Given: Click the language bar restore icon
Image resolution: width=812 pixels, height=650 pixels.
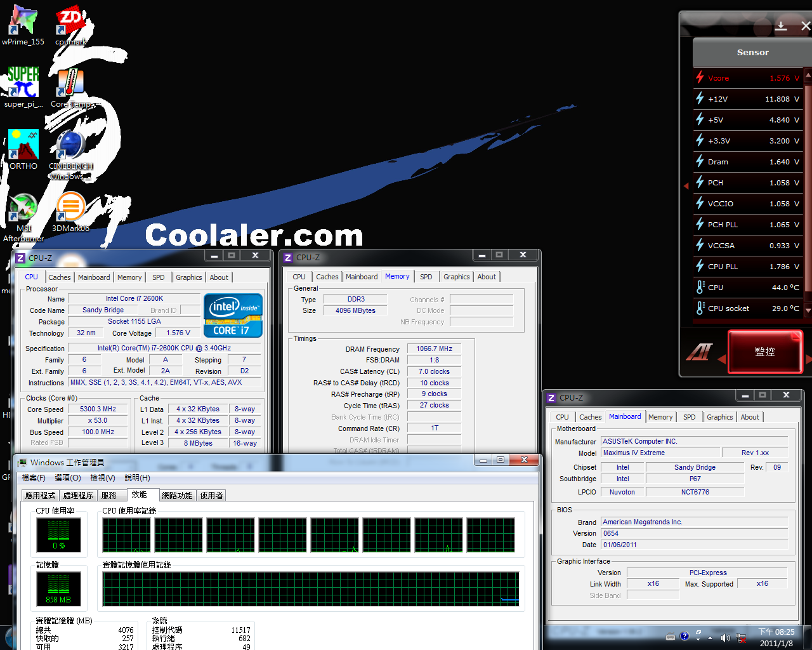Looking at the screenshot, I should [x=698, y=633].
